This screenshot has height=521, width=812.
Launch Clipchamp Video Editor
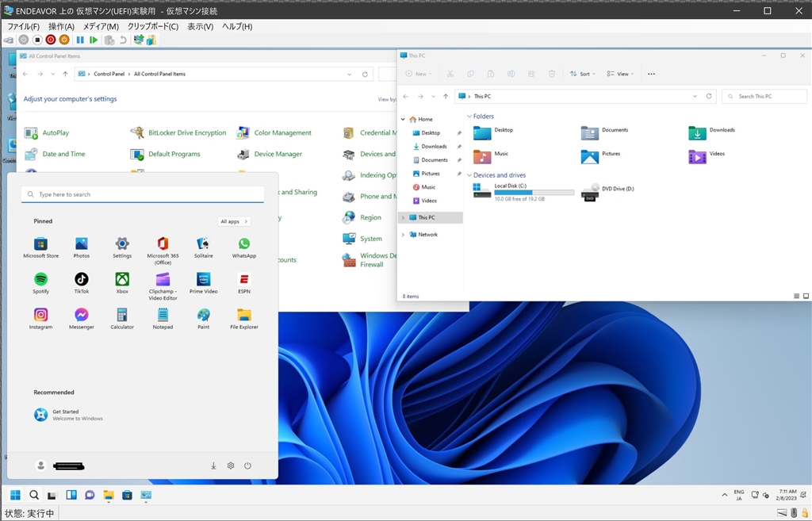click(163, 286)
